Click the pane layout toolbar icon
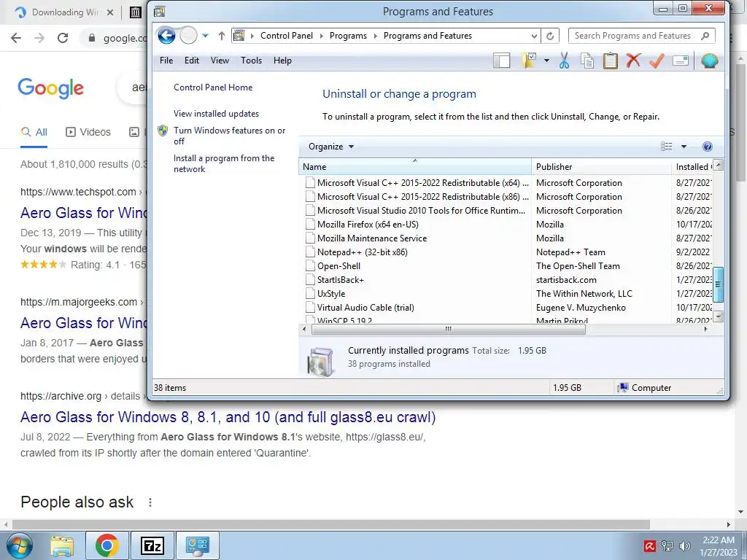Image resolution: width=747 pixels, height=560 pixels. pyautogui.click(x=501, y=61)
